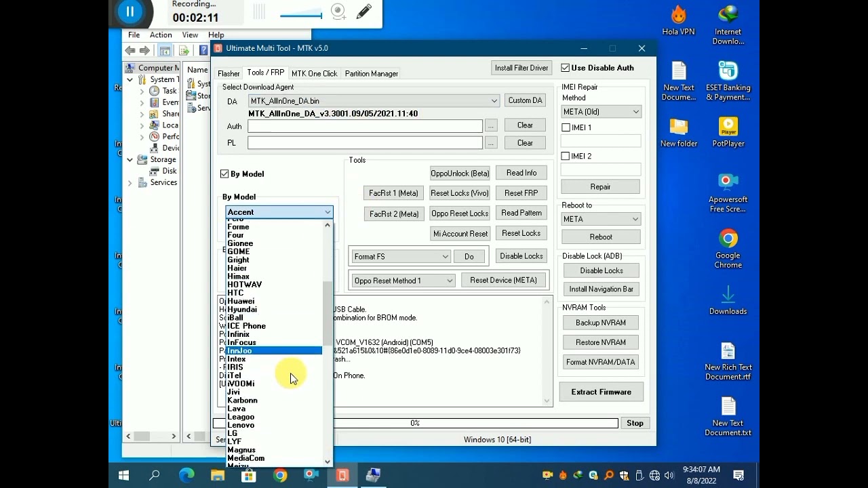This screenshot has height=488, width=868.
Task: Click brand list vertical scrollbar thumb
Action: pos(328,314)
